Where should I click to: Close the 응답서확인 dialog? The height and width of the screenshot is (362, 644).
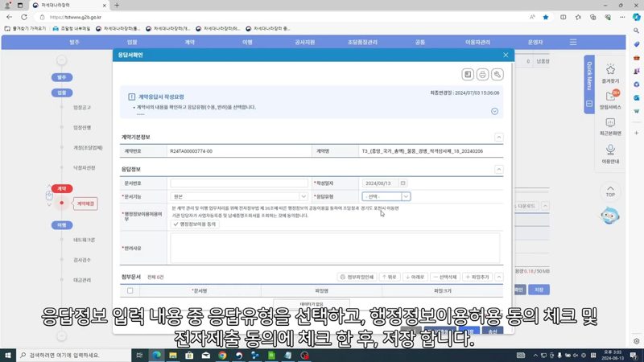pyautogui.click(x=506, y=55)
